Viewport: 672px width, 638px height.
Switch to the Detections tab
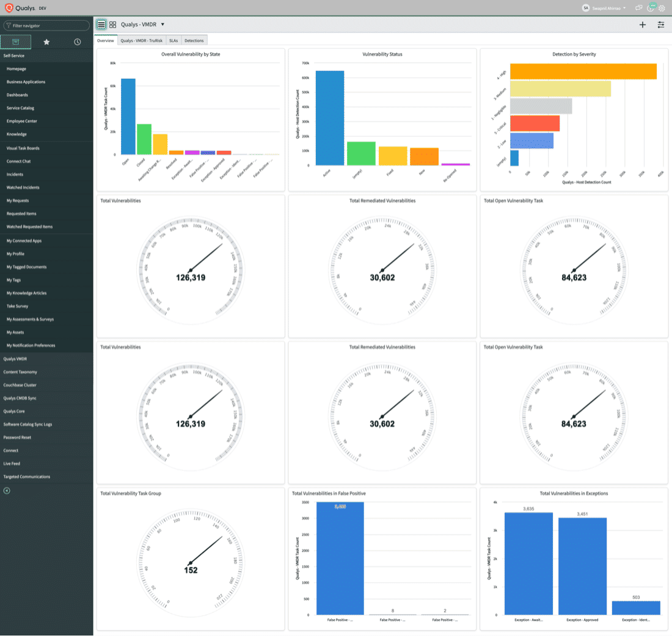coord(194,41)
